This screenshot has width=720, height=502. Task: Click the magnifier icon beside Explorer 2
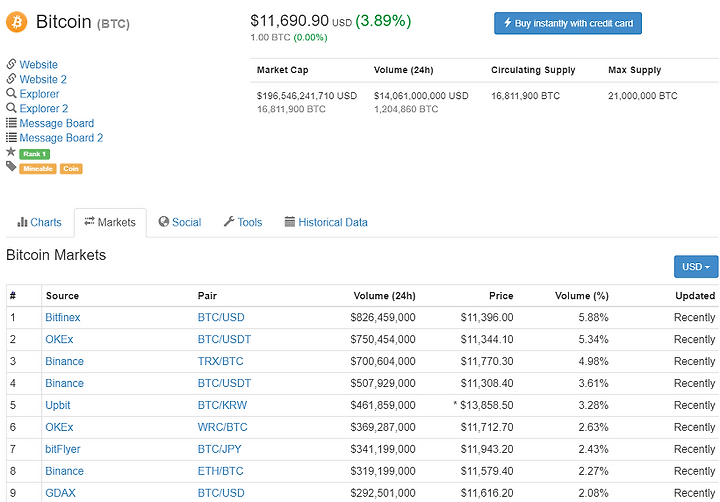tap(11, 108)
